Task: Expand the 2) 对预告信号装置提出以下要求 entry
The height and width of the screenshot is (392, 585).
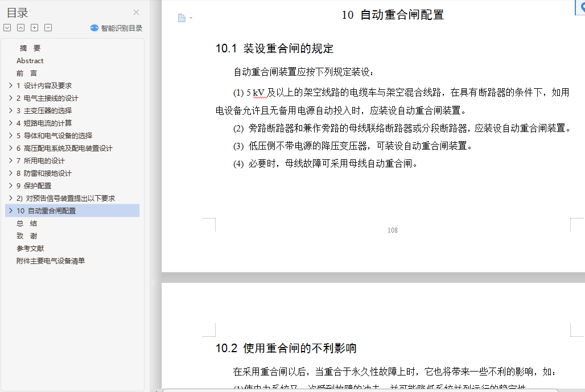Action: [10, 198]
